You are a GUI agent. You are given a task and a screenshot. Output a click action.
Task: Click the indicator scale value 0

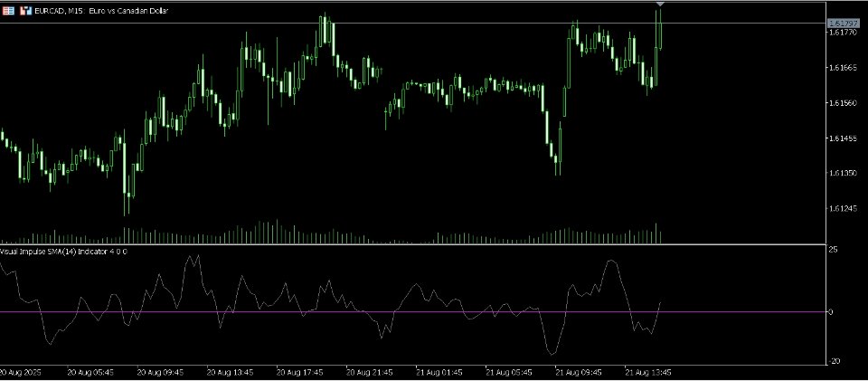830,312
